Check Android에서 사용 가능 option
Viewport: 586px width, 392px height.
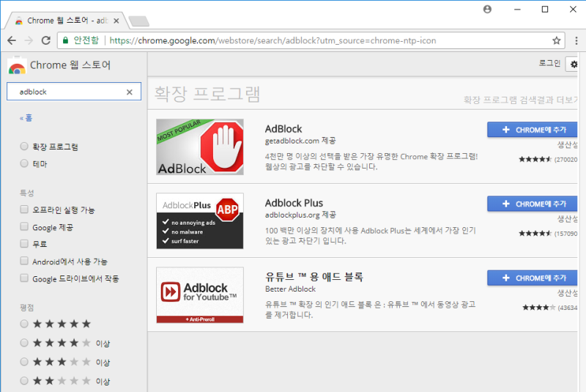pos(24,261)
